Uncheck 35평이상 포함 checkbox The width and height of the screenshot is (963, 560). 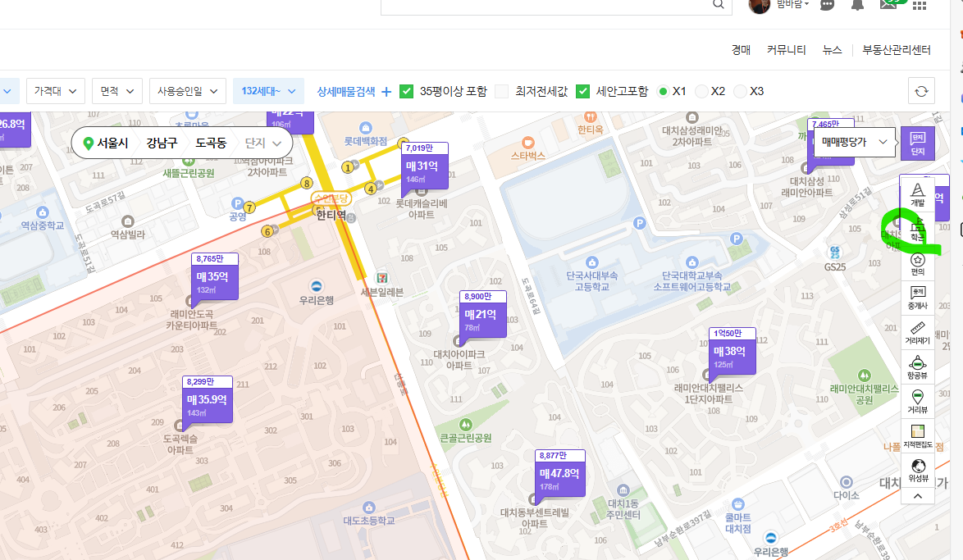406,92
